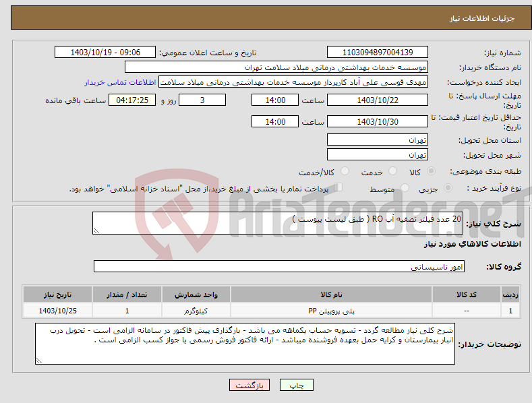The image size is (532, 403).
Task: Click the resize handle of شرح کلی نیاز box
Action: click(x=96, y=230)
